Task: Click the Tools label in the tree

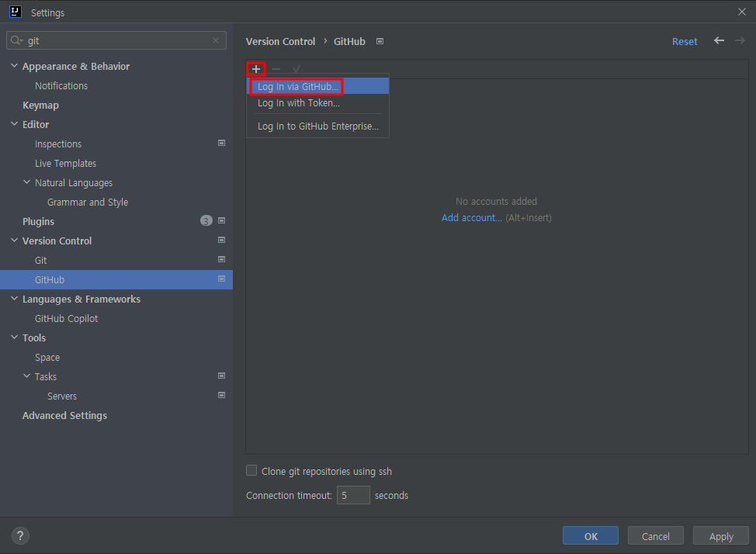Action: [33, 338]
